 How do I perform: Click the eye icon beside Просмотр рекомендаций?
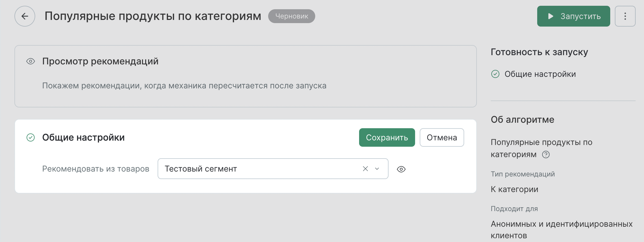pos(31,61)
